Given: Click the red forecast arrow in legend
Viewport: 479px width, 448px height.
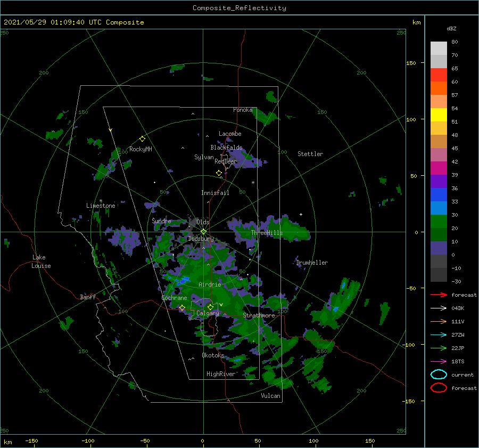Looking at the screenshot, I should coord(439,295).
